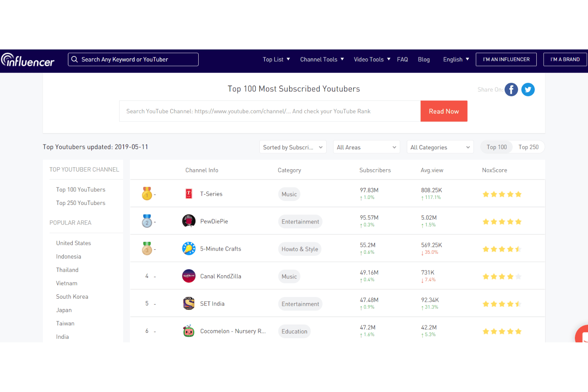Image resolution: width=588 pixels, height=392 pixels.
Task: Open the All Areas dropdown
Action: pyautogui.click(x=367, y=147)
